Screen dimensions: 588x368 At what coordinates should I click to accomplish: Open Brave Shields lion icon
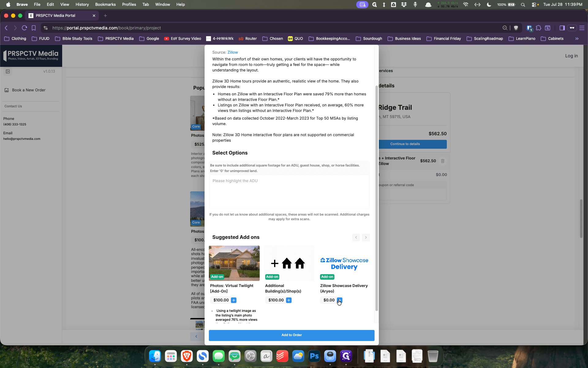pos(516,28)
